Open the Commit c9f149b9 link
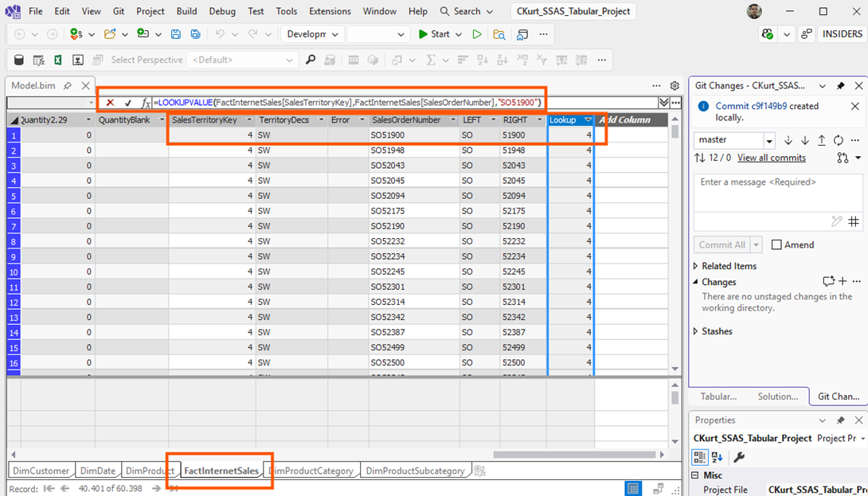Image resolution: width=868 pixels, height=496 pixels. (x=751, y=106)
